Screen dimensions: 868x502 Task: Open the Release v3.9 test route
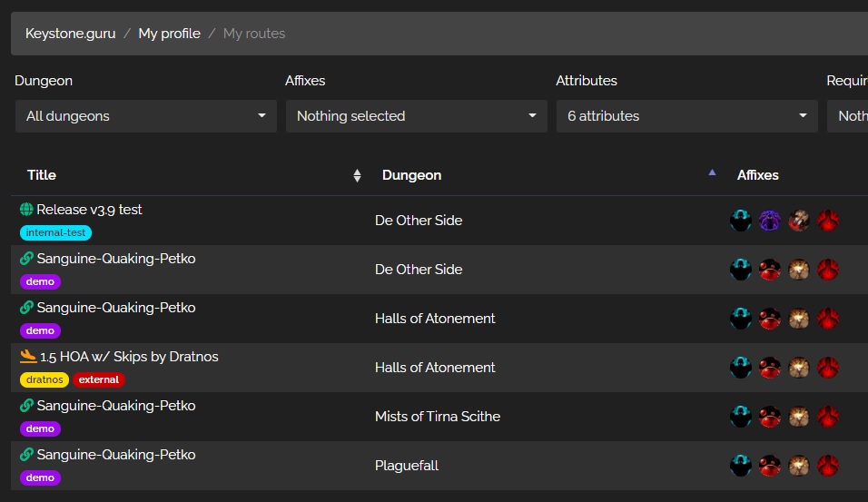click(89, 210)
